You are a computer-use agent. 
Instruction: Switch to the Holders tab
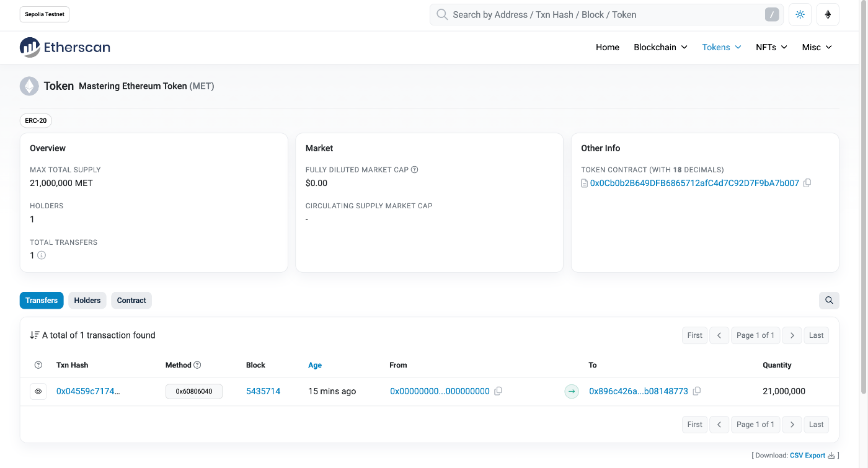87,301
